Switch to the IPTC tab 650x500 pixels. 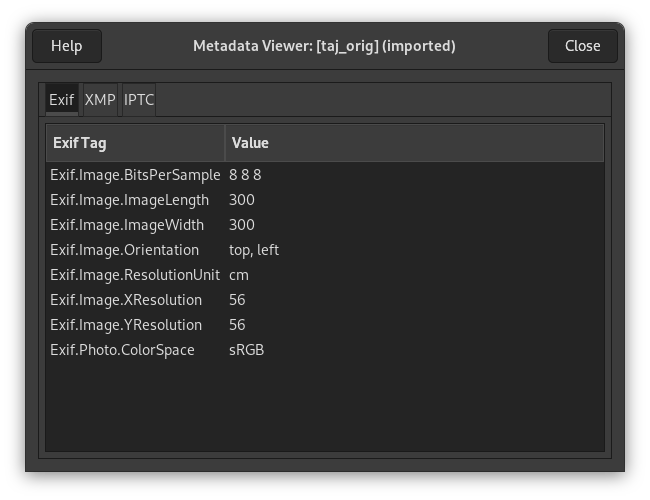(138, 100)
